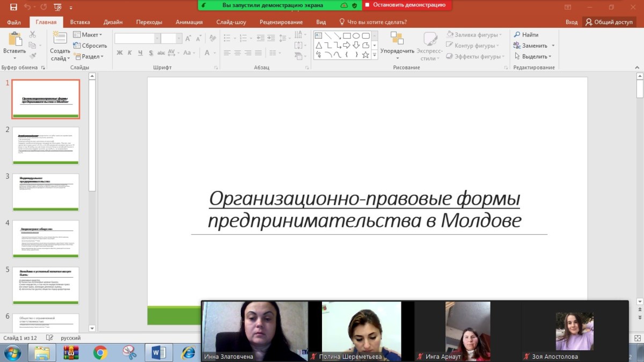The height and width of the screenshot is (362, 644).
Task: Select slide 4 thumbnail in the slide panel
Action: [x=46, y=239]
